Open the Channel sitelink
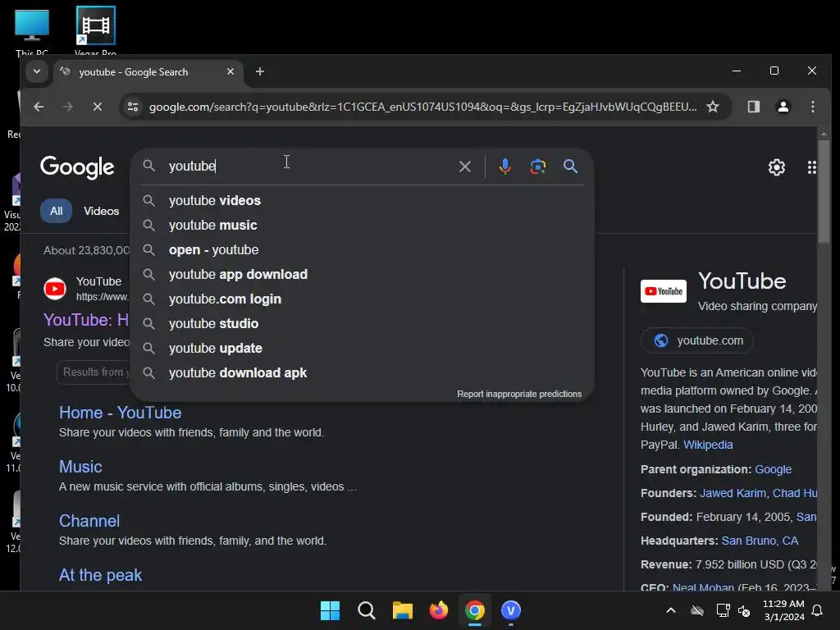Screen dimensions: 840x630 click(89, 521)
